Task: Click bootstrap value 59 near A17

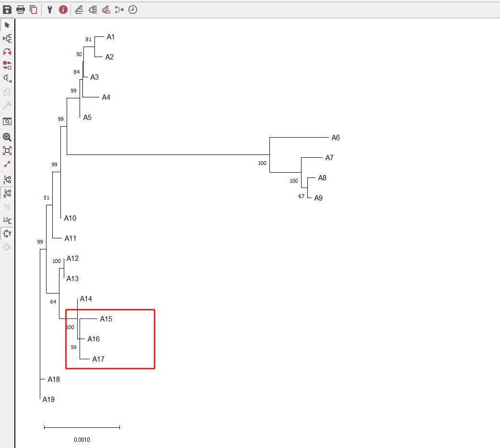Action: (74, 347)
